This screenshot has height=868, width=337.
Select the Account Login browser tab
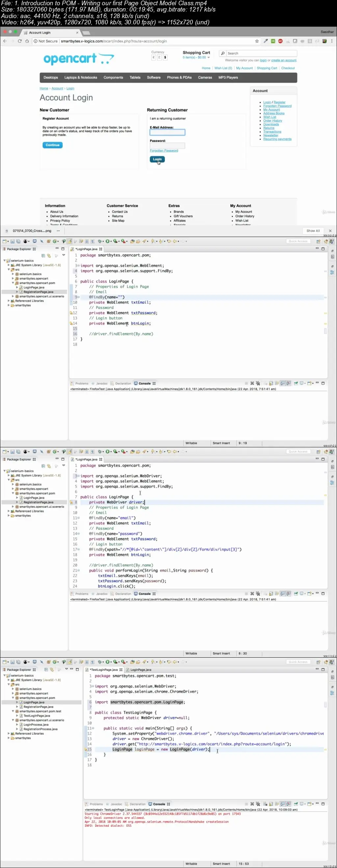point(51,33)
